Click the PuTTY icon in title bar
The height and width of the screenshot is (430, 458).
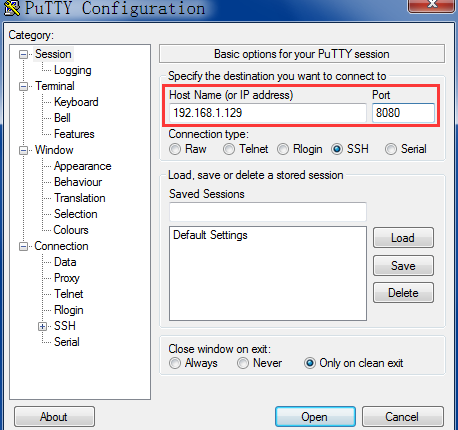[12, 8]
